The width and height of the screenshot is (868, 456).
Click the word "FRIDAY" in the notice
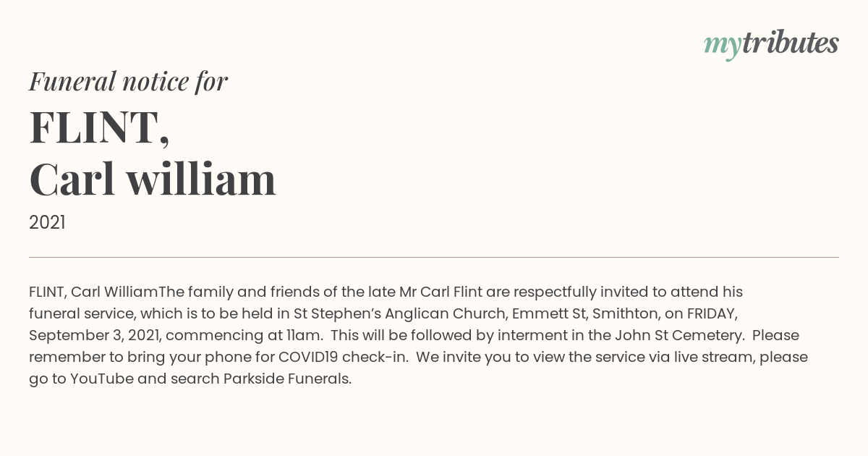(x=710, y=314)
